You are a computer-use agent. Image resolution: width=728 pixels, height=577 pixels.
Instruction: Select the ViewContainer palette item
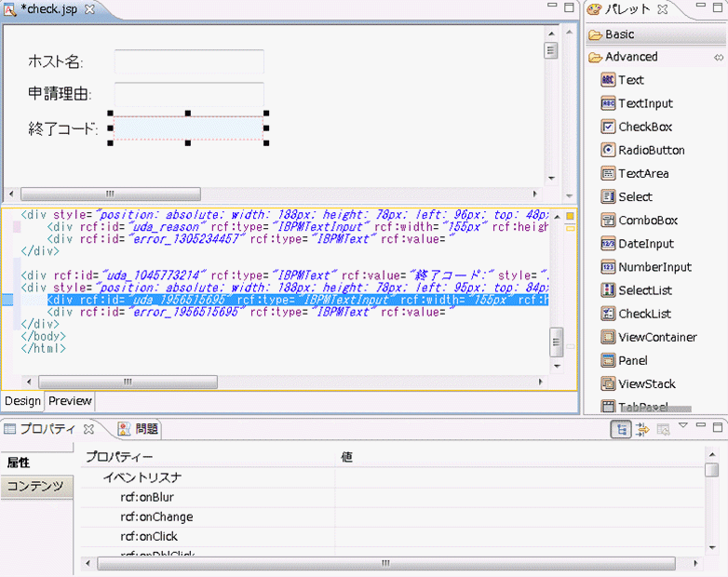(x=656, y=337)
